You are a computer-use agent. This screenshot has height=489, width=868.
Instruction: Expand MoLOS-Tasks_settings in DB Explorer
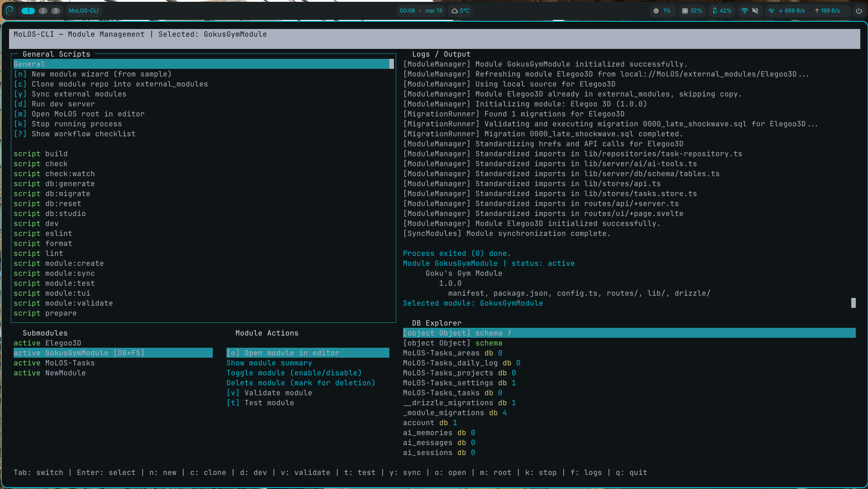pyautogui.click(x=459, y=383)
